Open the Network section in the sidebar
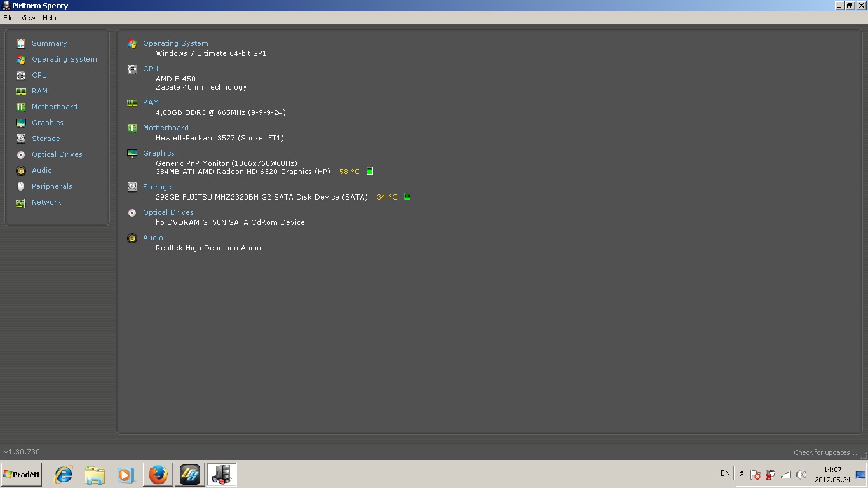 tap(46, 202)
